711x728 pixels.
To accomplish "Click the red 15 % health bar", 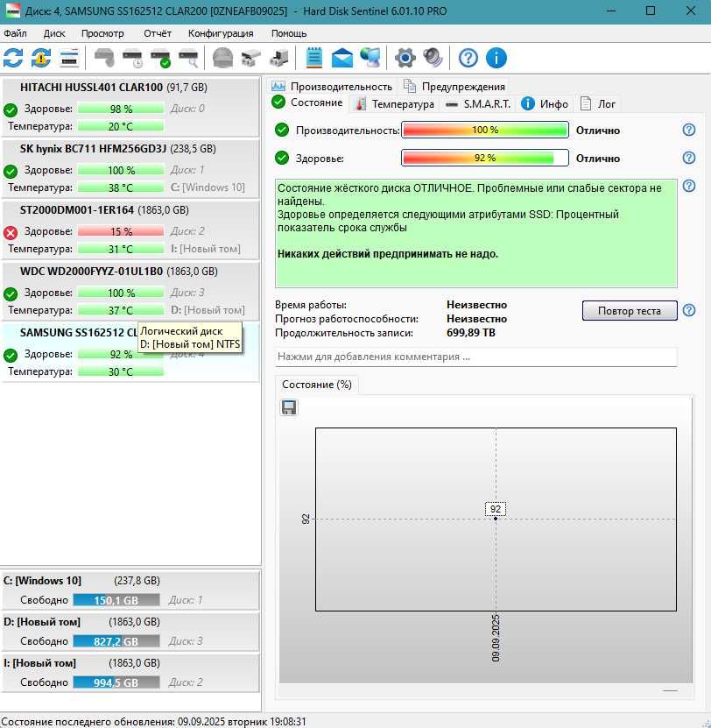I will [121, 231].
